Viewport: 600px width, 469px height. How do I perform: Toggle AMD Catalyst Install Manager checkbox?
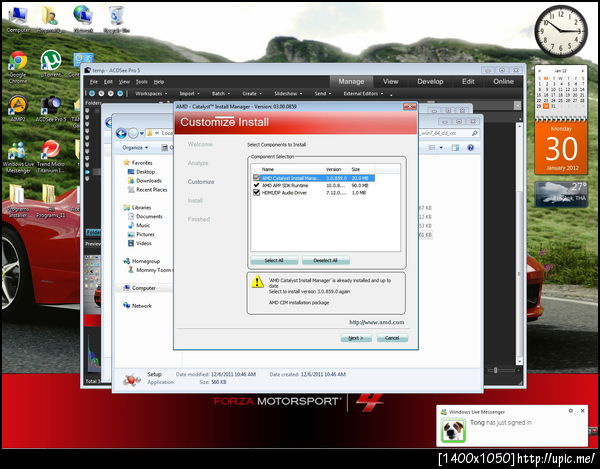coord(256,178)
